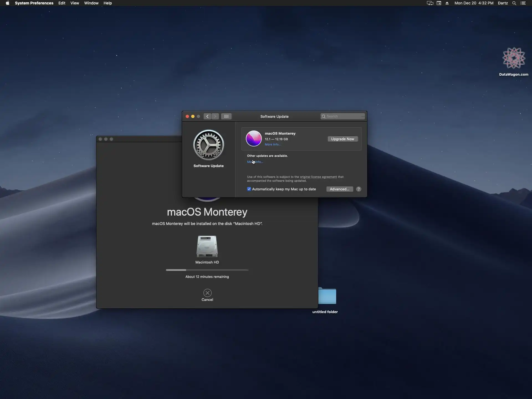Click the back navigation arrow
The width and height of the screenshot is (532, 399).
pos(207,116)
